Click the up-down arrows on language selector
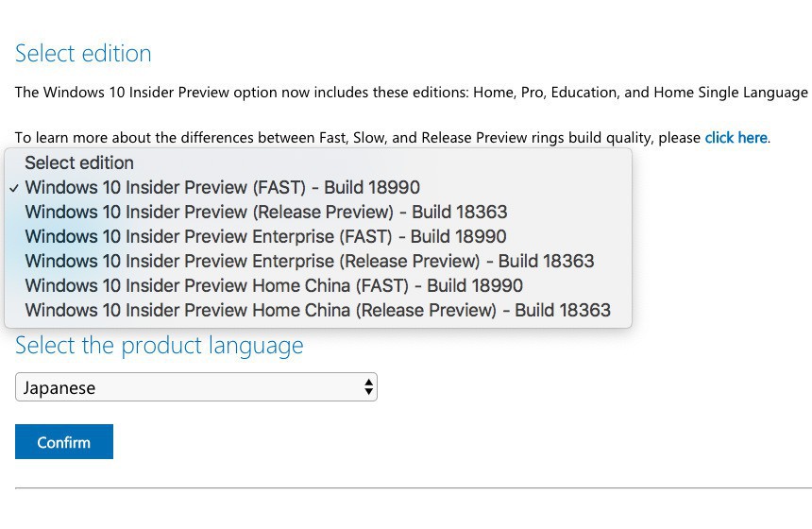Viewport: 812px width, 529px height. [x=368, y=387]
